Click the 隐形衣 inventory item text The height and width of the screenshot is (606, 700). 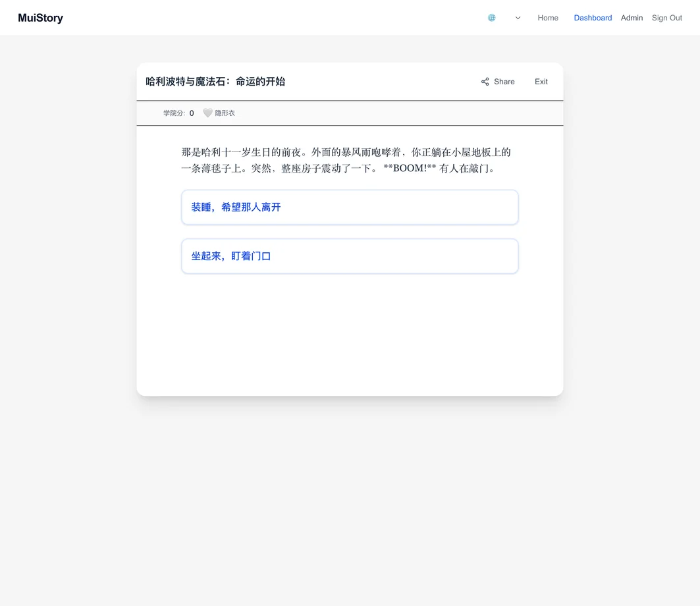click(225, 113)
